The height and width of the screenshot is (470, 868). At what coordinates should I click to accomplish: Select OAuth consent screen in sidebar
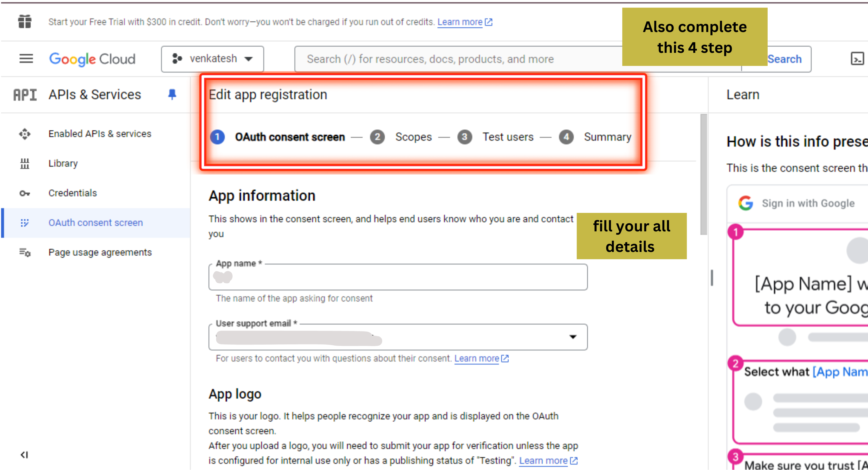click(96, 223)
